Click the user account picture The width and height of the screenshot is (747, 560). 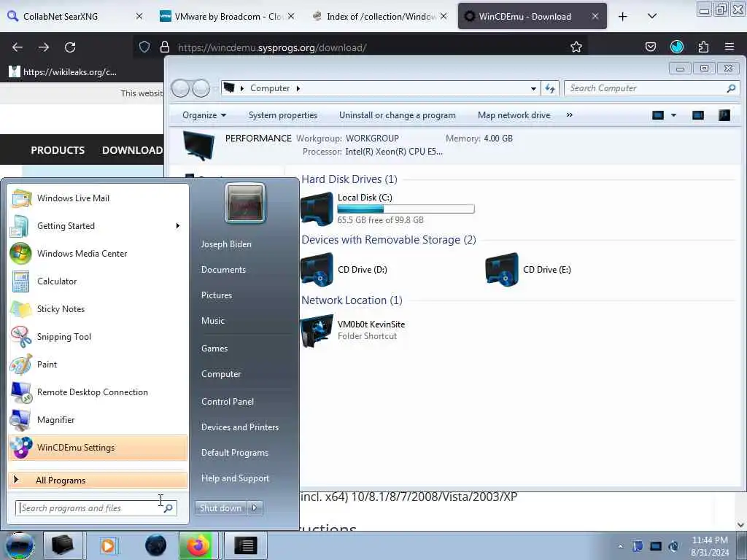pos(245,203)
